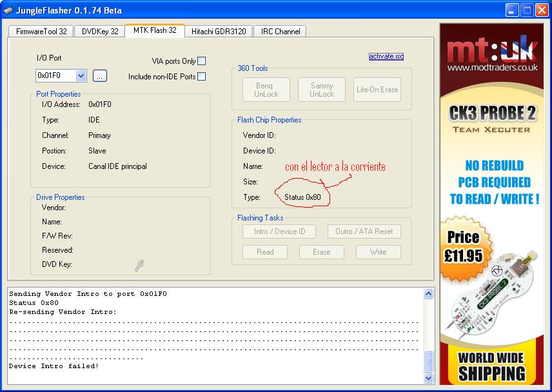Click the browse button beside I/O Port
This screenshot has width=552, height=392.
coord(99,75)
